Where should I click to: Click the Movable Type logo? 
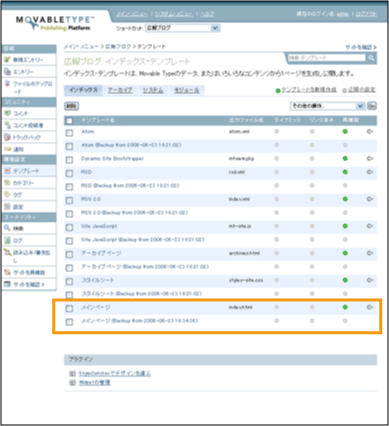point(55,23)
